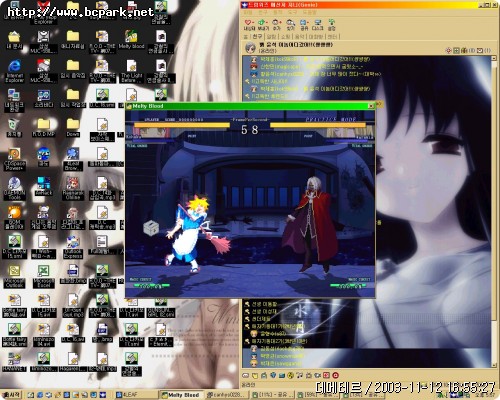Open the Down folder on the desktop
This screenshot has width=500, height=400.
(x=73, y=128)
